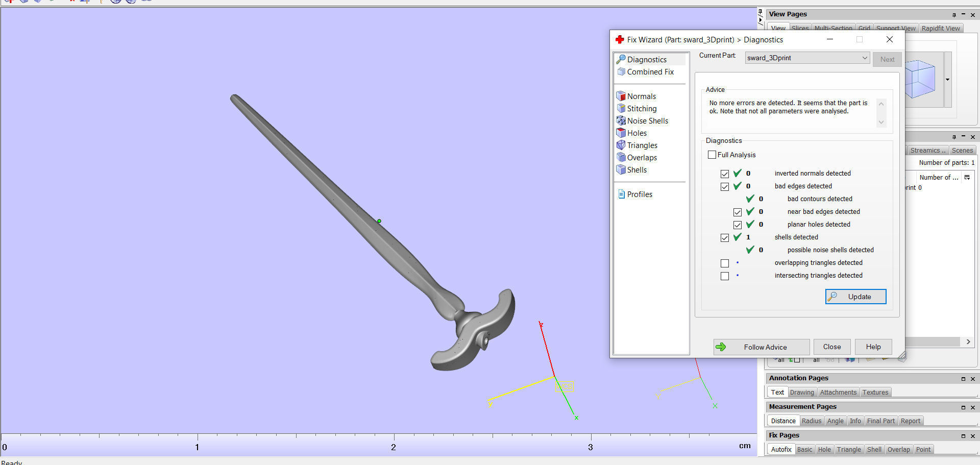Click the Update diagnostics button
The width and height of the screenshot is (980, 465).
coord(855,297)
